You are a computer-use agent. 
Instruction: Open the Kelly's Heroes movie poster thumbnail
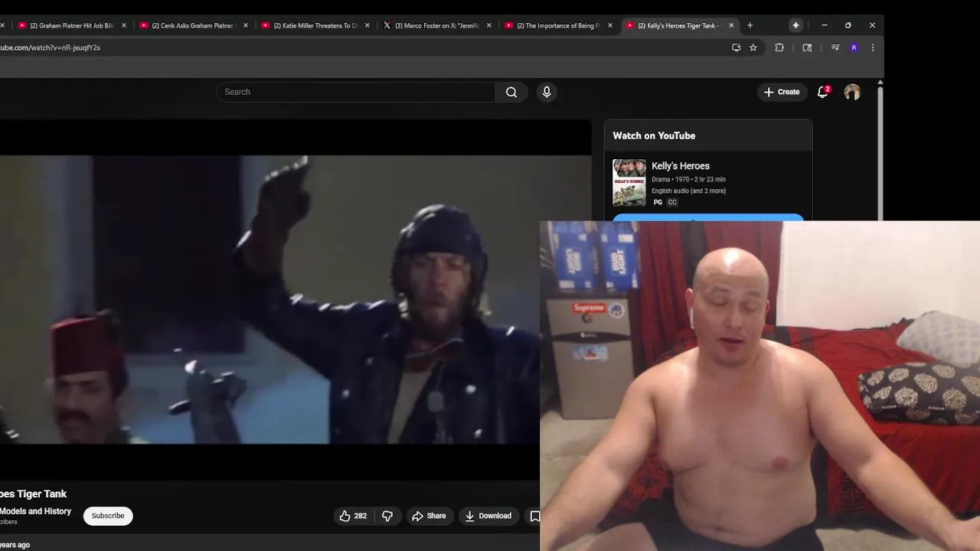tap(629, 182)
